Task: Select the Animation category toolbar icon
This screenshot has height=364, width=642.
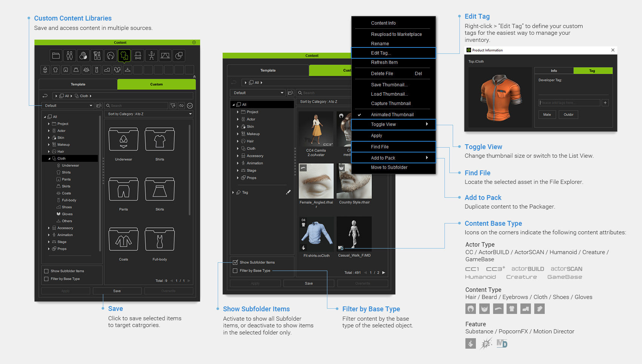Action: coord(152,56)
